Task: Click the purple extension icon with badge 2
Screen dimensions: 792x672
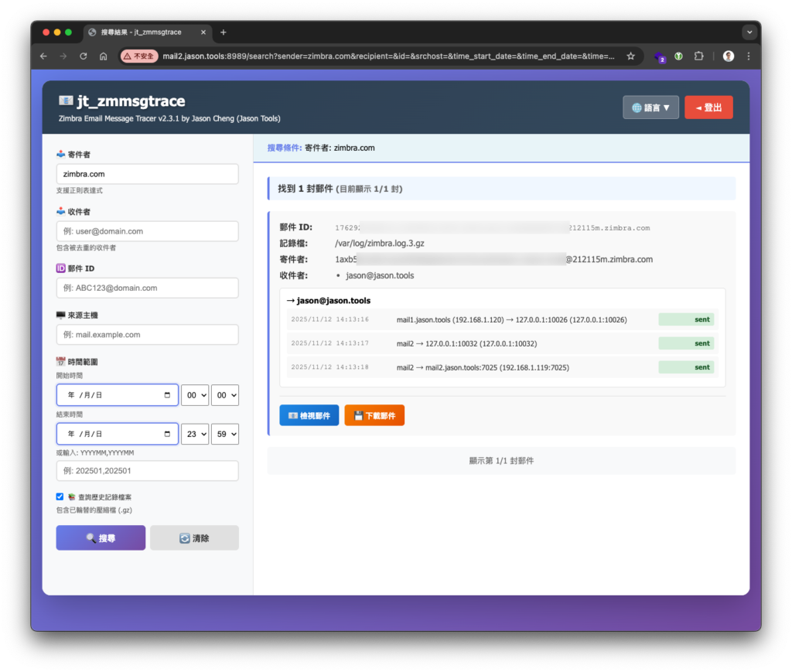Action: 661,57
